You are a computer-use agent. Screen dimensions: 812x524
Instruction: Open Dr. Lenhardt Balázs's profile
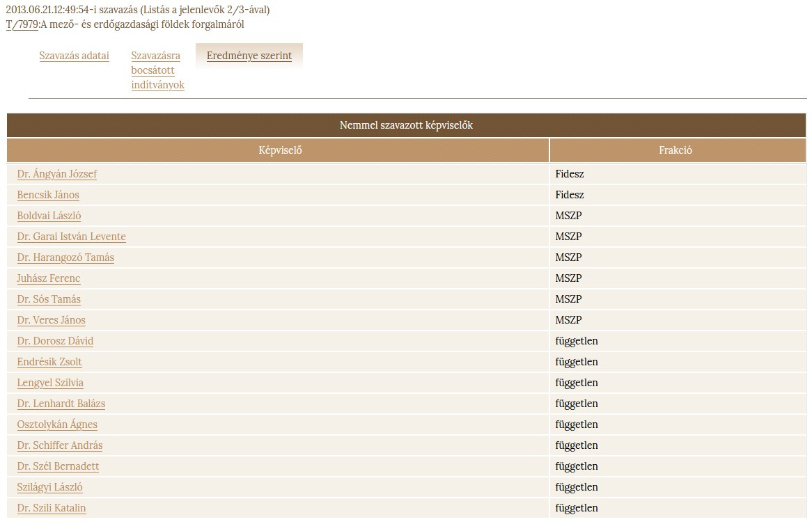pyautogui.click(x=61, y=404)
